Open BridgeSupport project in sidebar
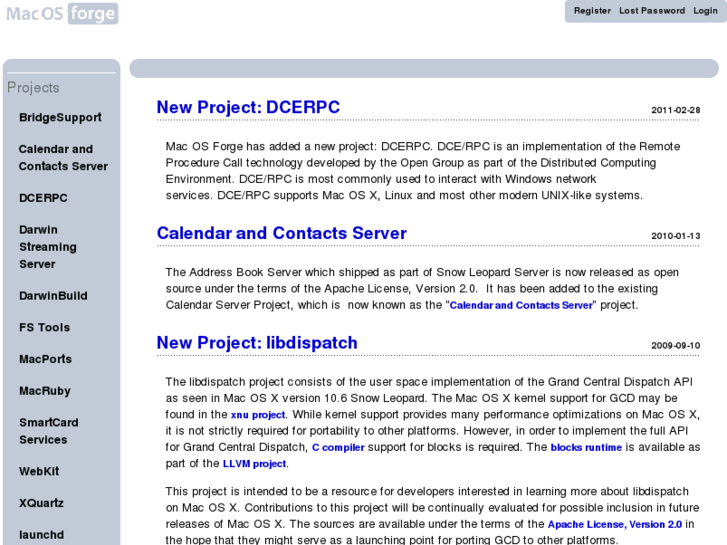The height and width of the screenshot is (545, 727). pos(60,117)
